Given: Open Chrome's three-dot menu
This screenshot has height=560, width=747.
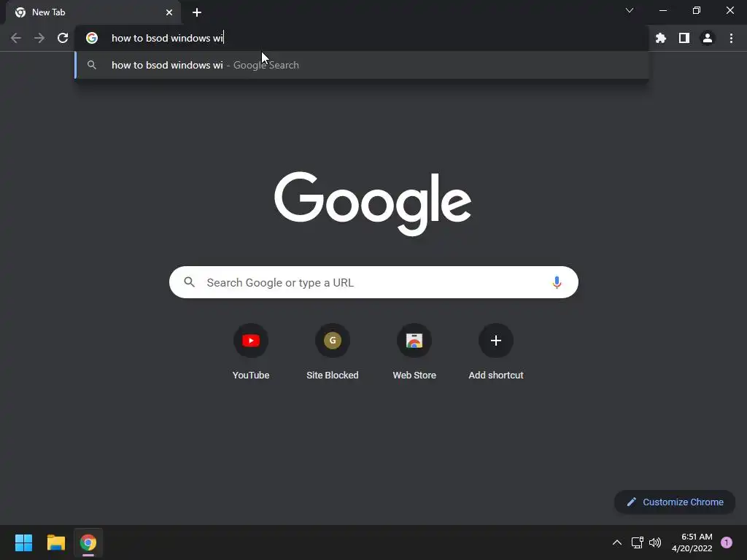Looking at the screenshot, I should (731, 38).
